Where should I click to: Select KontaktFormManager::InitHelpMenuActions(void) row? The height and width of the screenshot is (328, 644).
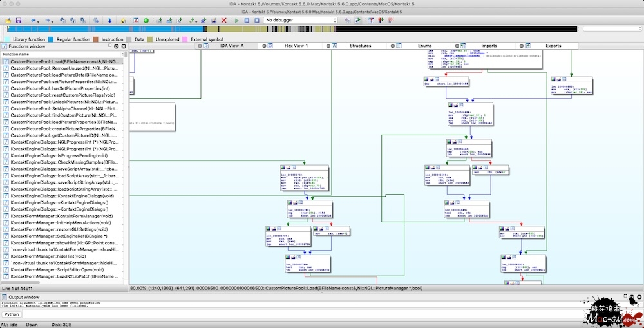point(62,222)
